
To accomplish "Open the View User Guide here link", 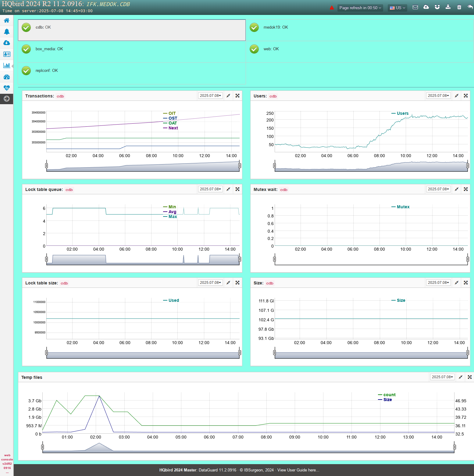I will pos(298,470).
